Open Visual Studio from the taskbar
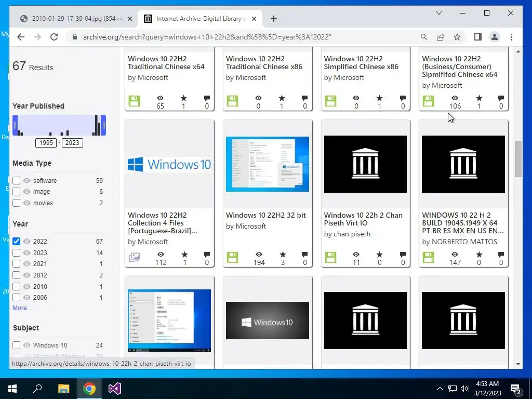 click(115, 389)
